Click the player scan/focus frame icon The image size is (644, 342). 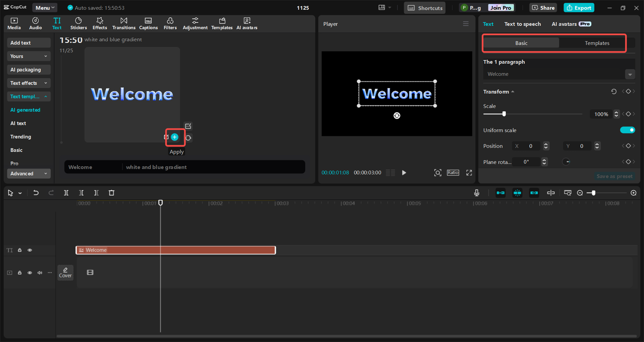click(438, 173)
